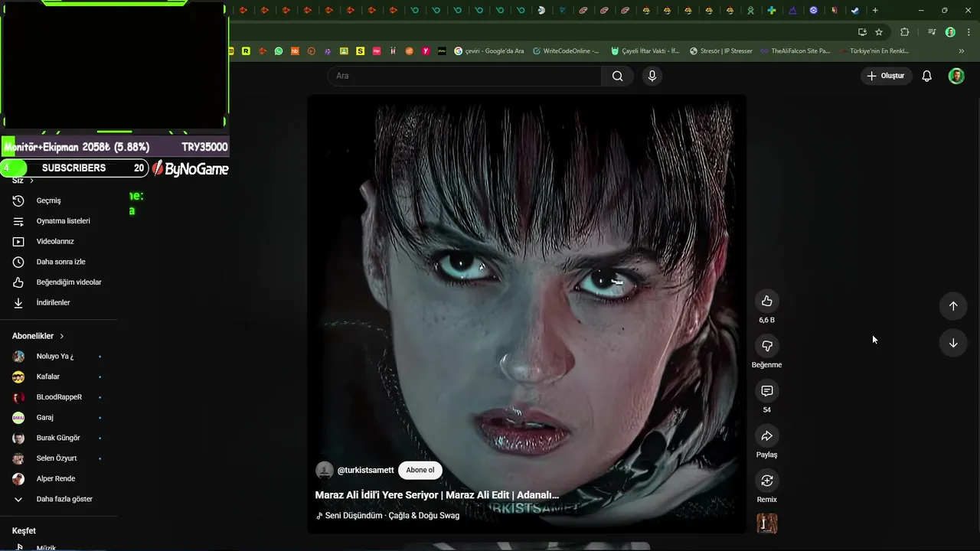The height and width of the screenshot is (551, 980).
Task: Open the green R bookmark icon
Action: (246, 51)
